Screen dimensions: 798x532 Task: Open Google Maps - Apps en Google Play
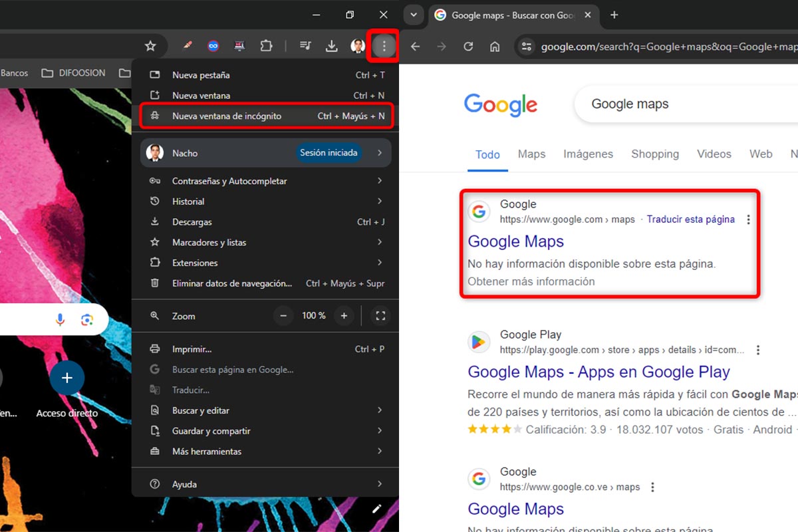[x=598, y=372]
